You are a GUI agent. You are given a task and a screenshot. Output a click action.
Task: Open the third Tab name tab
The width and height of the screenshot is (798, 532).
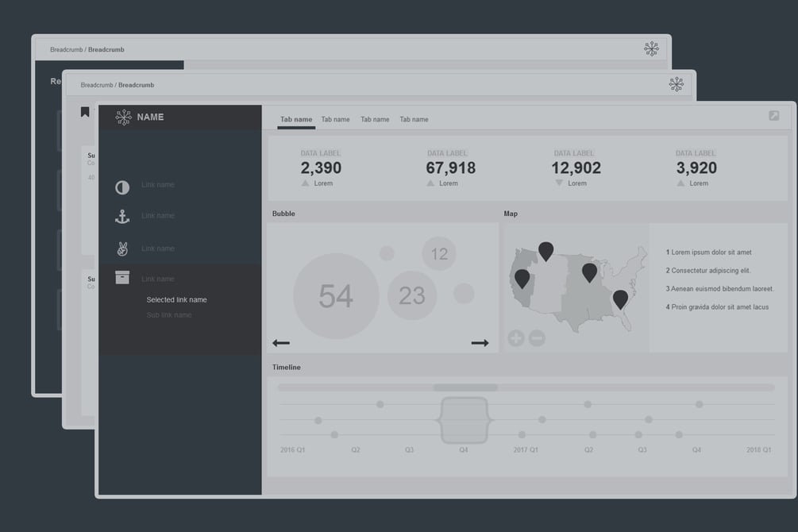click(x=375, y=119)
